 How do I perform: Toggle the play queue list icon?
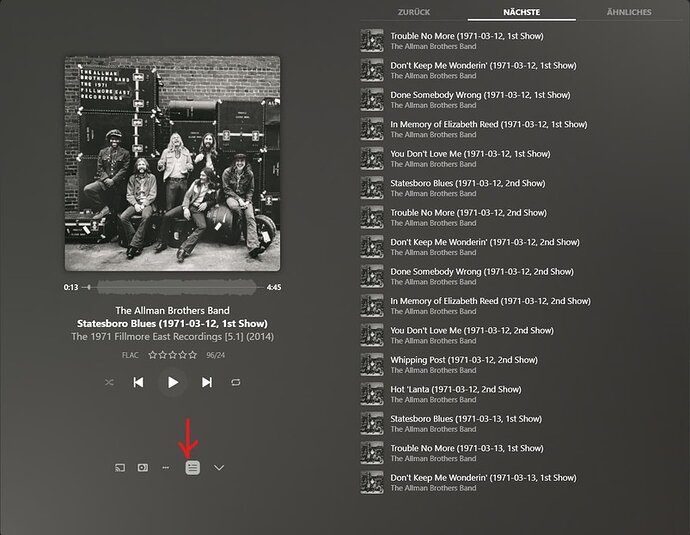192,468
